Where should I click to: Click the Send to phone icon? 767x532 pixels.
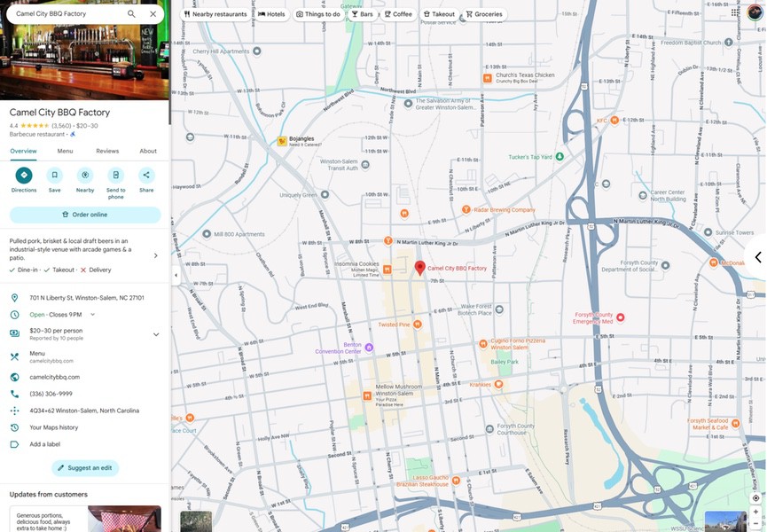[x=116, y=175]
